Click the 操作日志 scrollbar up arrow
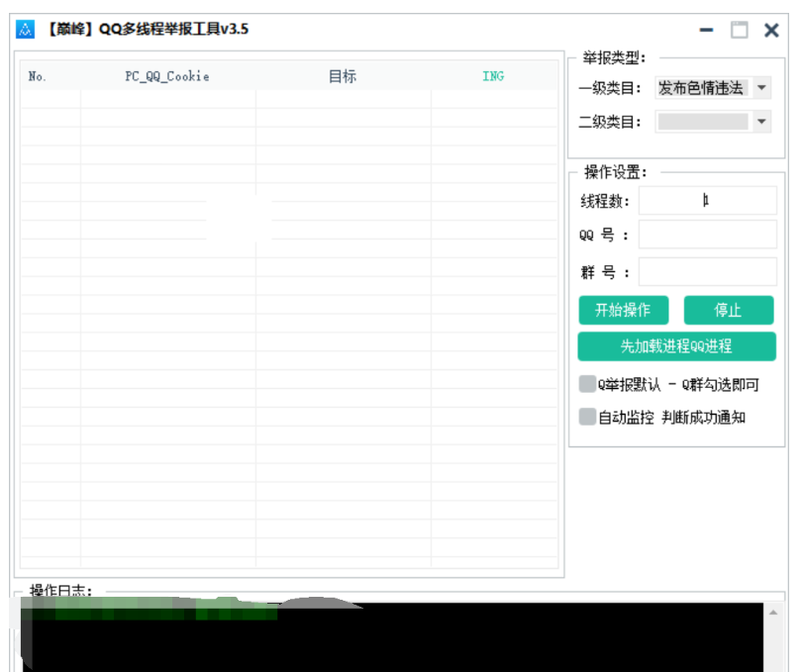The width and height of the screenshot is (803, 672). point(774,614)
